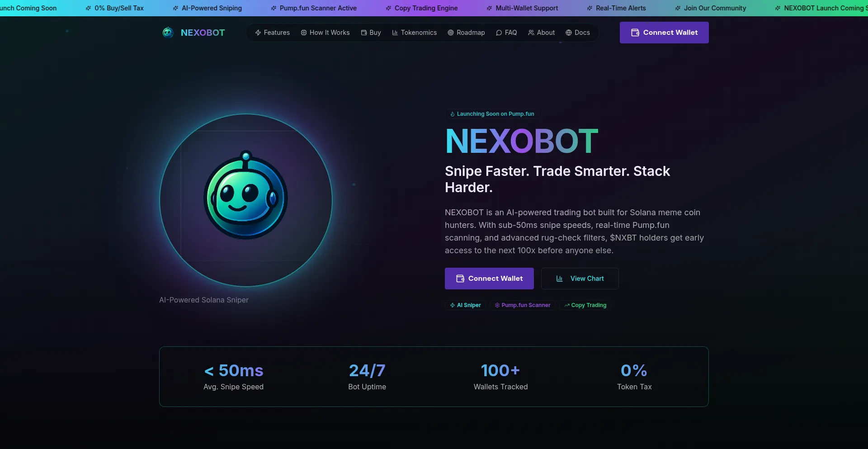Click the people icon beside About

[531, 33]
